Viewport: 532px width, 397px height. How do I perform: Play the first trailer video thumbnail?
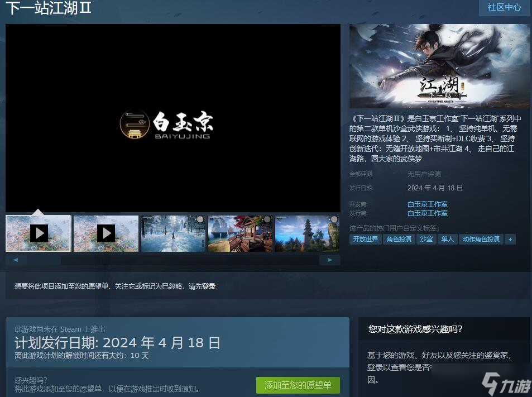point(39,233)
